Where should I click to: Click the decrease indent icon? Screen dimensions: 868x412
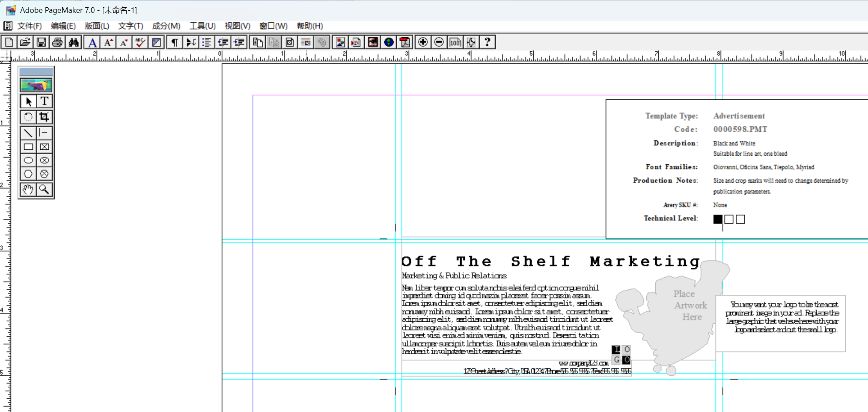click(223, 42)
